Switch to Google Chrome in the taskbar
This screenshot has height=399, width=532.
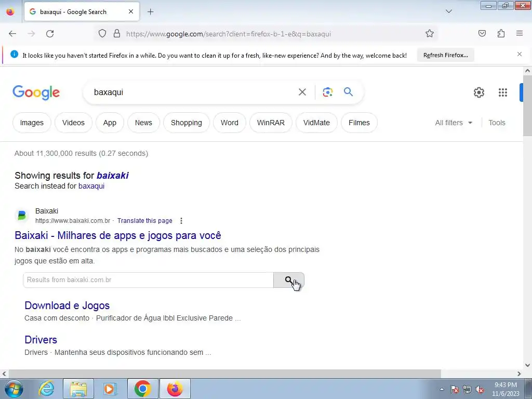pyautogui.click(x=142, y=389)
